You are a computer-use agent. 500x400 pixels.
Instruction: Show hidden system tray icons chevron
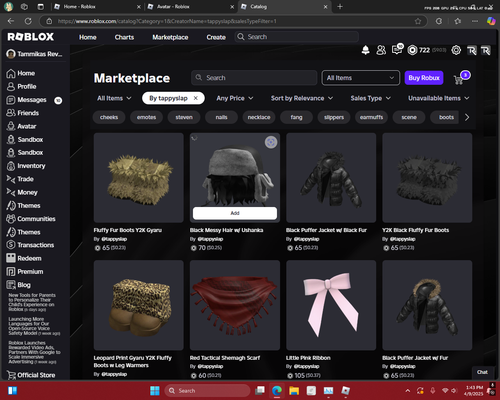coord(408,391)
